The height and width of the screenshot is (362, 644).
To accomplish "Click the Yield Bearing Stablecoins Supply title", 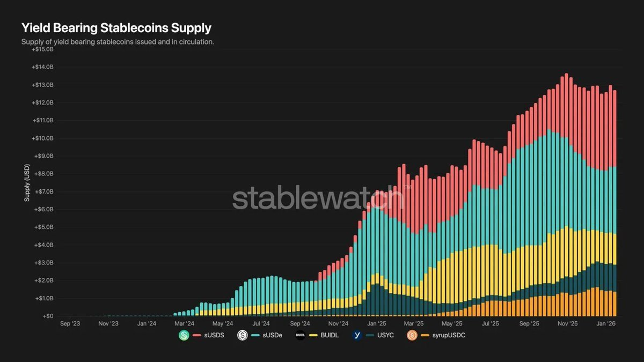I will coord(116,28).
